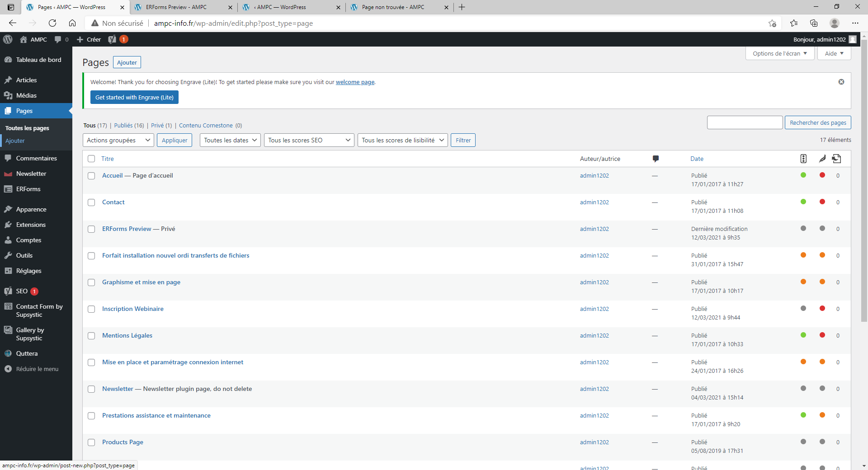Open Actions groupées dropdown
The height and width of the screenshot is (470, 868).
click(x=118, y=140)
